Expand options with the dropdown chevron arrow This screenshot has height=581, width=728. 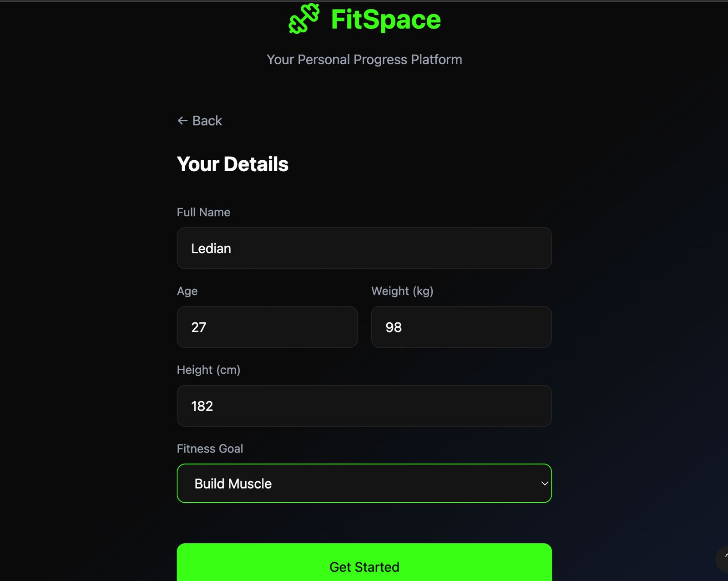coord(544,483)
